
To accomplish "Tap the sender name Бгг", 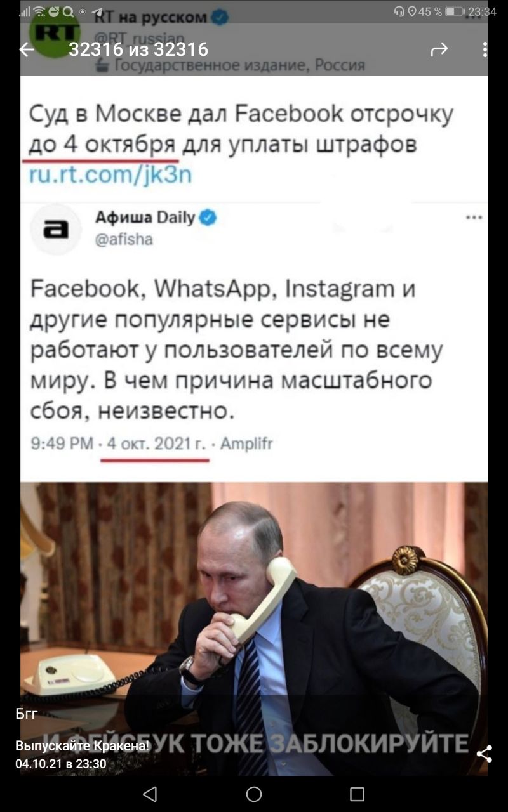I will tap(27, 714).
